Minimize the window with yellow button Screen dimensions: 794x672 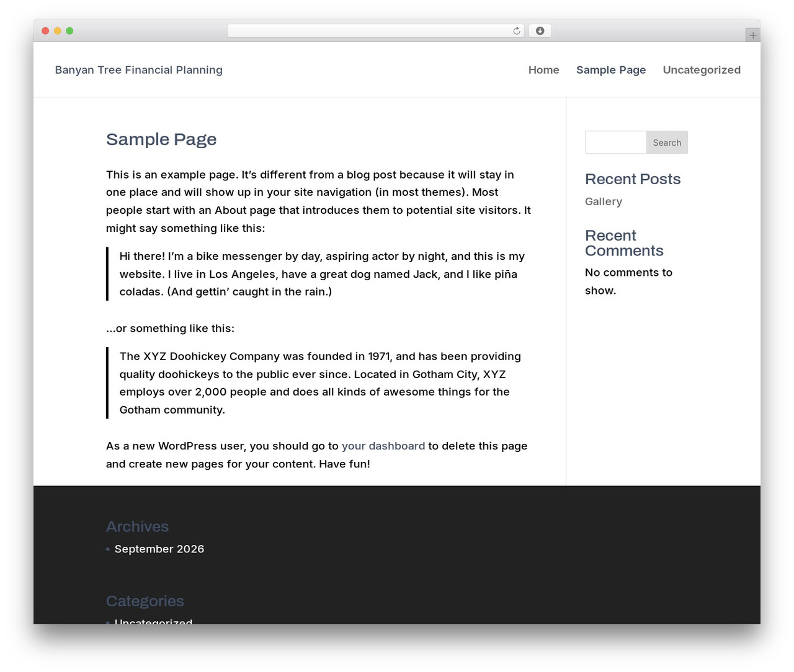pyautogui.click(x=57, y=31)
